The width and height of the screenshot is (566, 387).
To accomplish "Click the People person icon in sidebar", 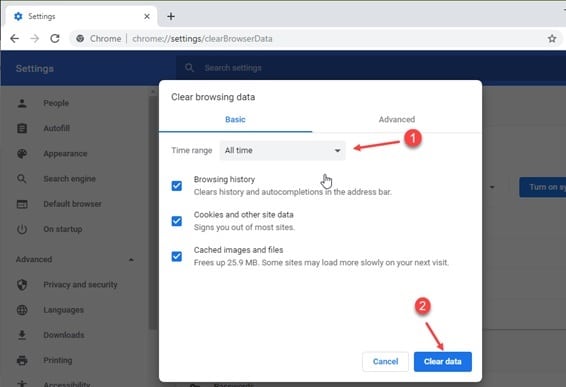I will [x=22, y=103].
